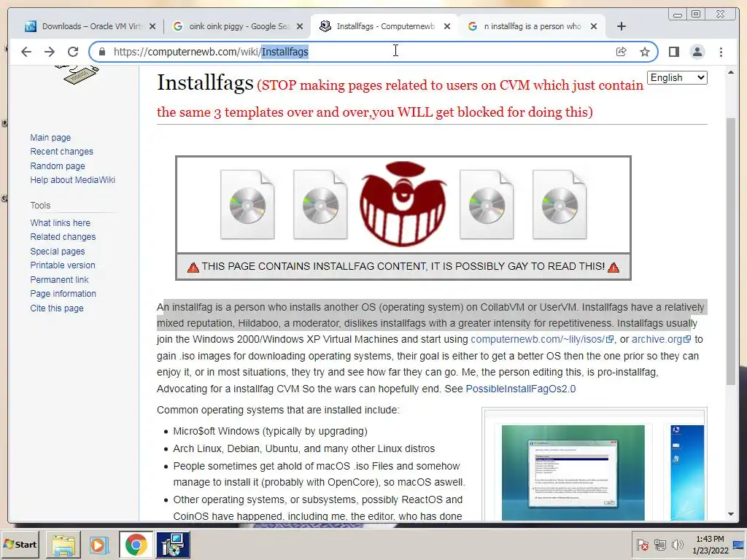Open the Chrome profile avatar menu
Screen dimensions: 747x560
(x=697, y=52)
